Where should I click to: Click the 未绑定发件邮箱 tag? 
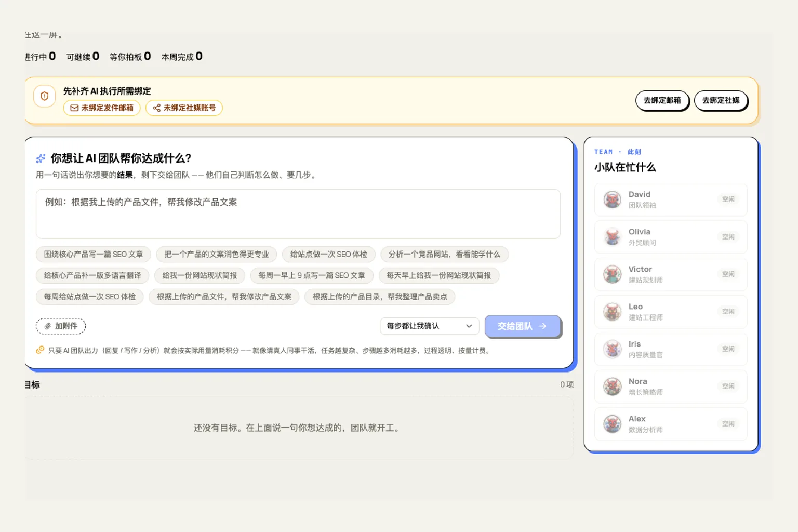pos(102,108)
